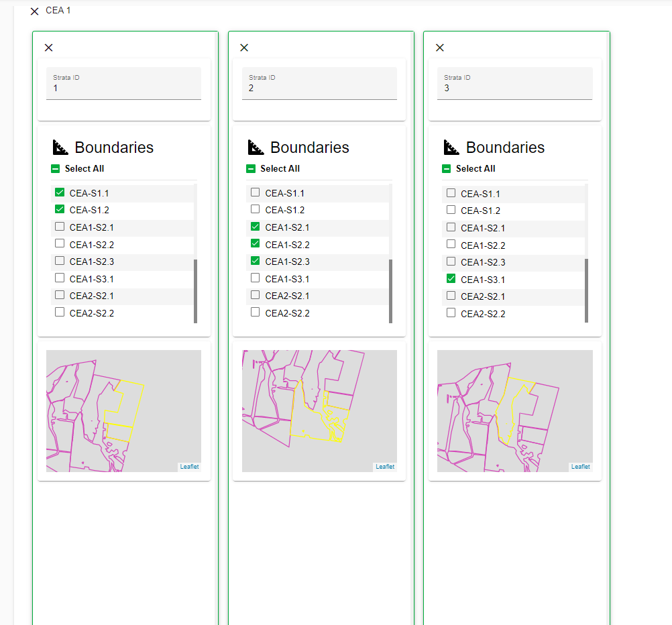Click the Boundaries ruler icon in Strata 1

[60, 148]
